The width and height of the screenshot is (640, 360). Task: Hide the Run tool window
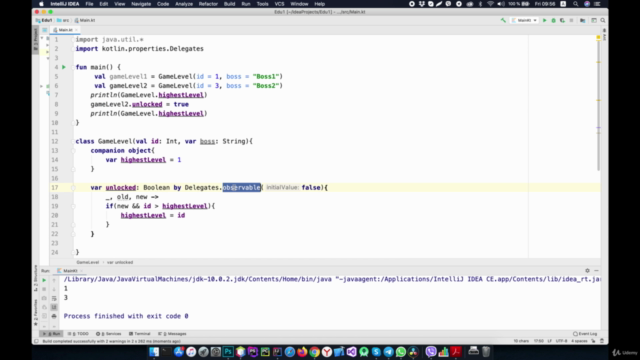[596, 271]
